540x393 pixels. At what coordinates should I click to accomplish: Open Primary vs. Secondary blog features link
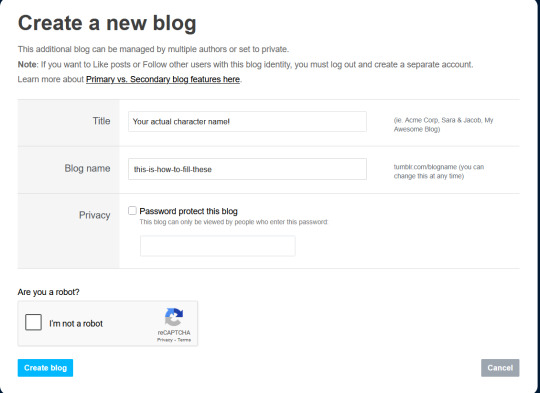point(163,79)
